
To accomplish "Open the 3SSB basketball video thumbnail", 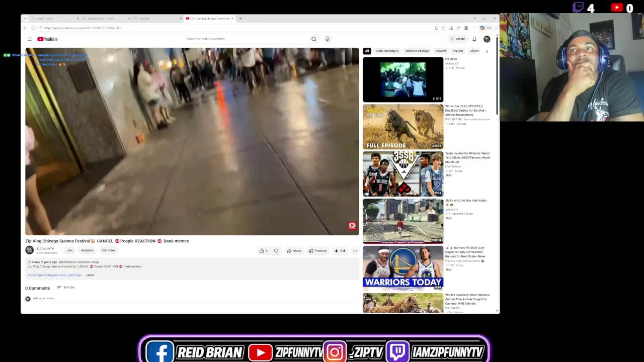I will 403,174.
